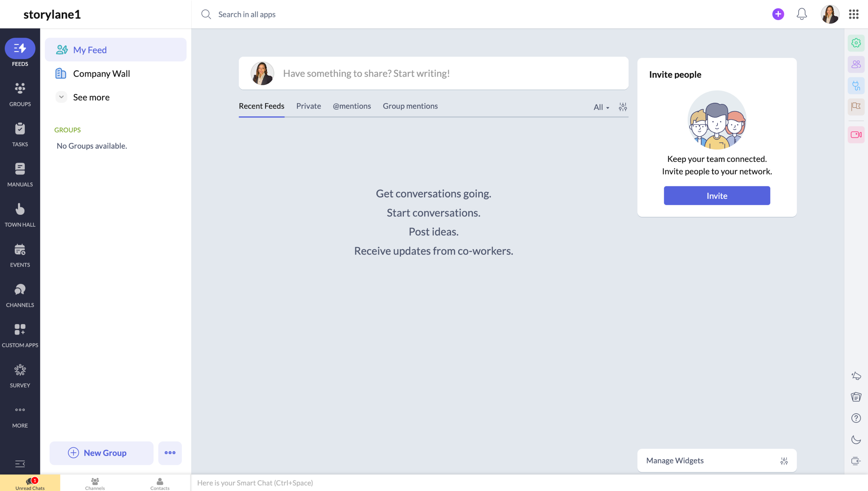Switch to the @mentions tab

[352, 106]
